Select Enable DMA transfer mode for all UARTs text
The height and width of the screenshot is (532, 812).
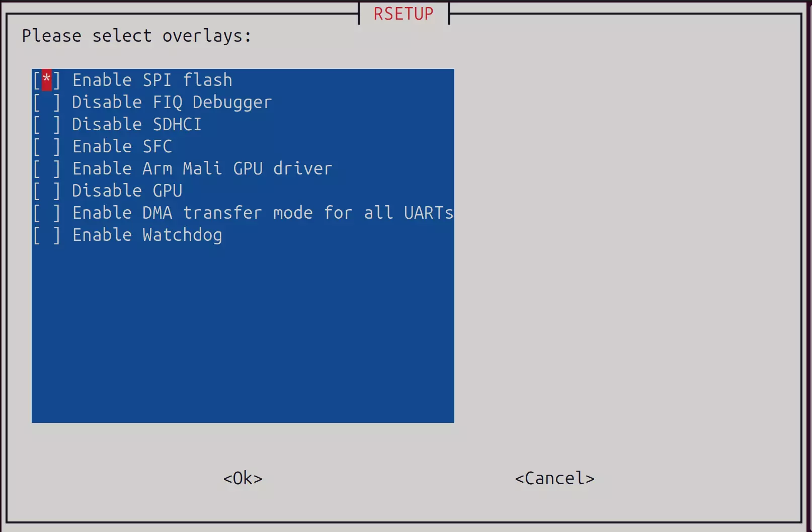coord(263,213)
